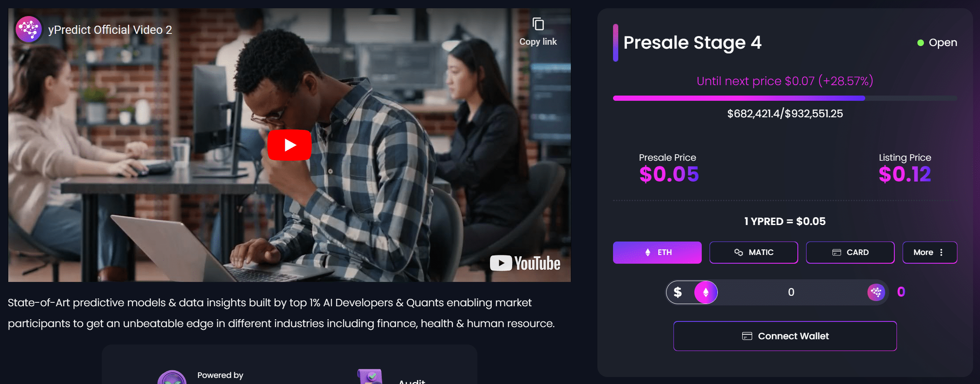Choose the CARD payment option

(850, 252)
